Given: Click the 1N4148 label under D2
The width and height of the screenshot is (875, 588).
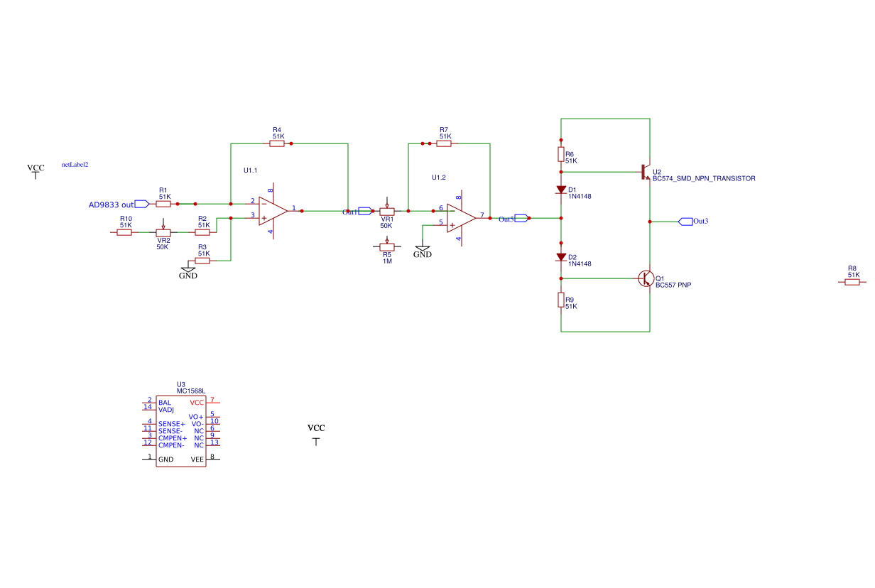Looking at the screenshot, I should click(580, 263).
